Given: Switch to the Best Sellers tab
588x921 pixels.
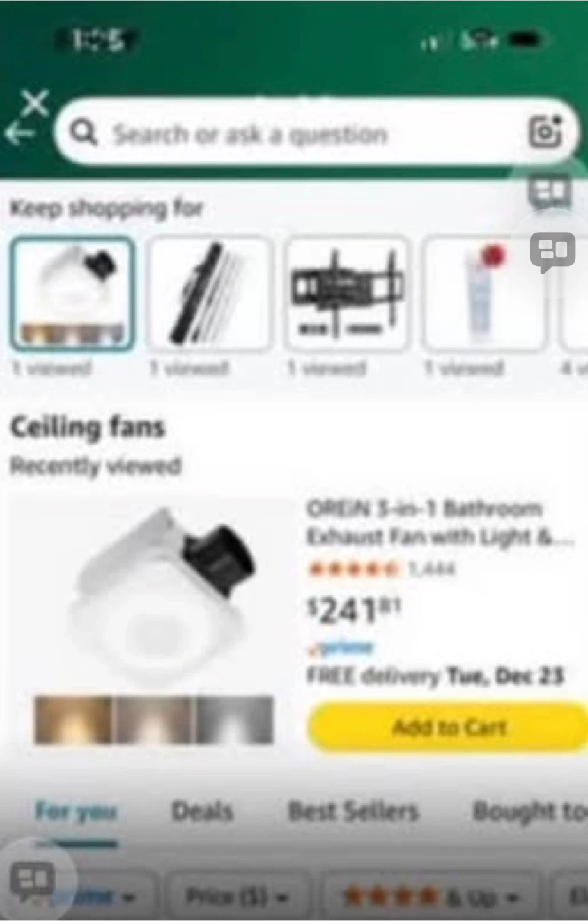Looking at the screenshot, I should coord(353,811).
